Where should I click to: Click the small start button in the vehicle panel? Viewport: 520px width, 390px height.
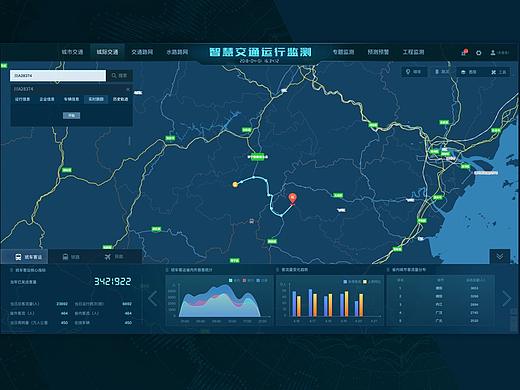72,116
